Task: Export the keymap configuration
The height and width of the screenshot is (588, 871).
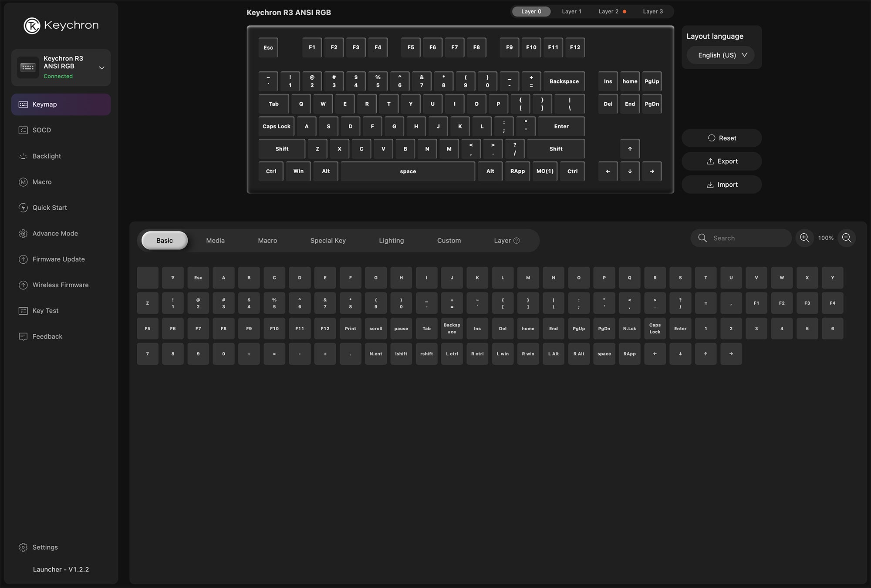Action: pos(722,161)
